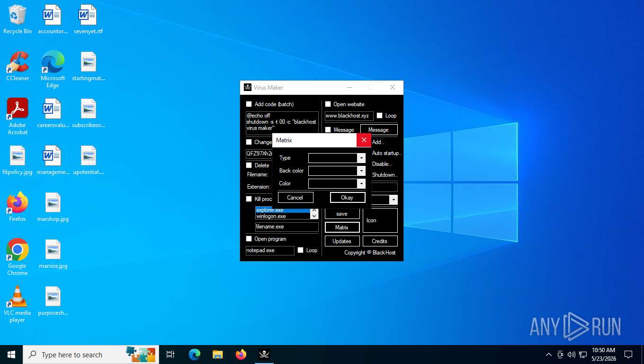Check the Open program checkbox

249,239
